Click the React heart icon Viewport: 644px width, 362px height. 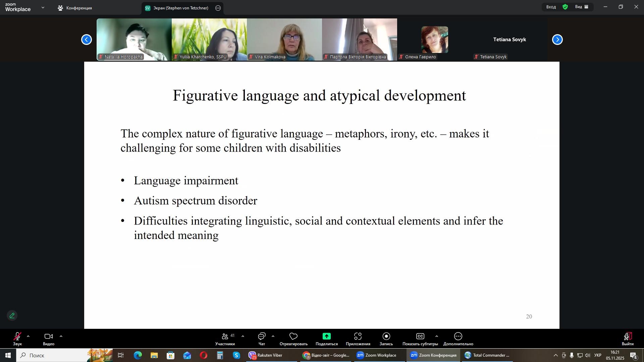click(293, 337)
